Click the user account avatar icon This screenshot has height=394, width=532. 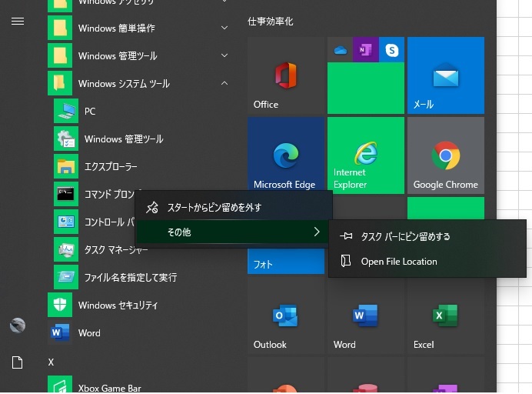18,326
